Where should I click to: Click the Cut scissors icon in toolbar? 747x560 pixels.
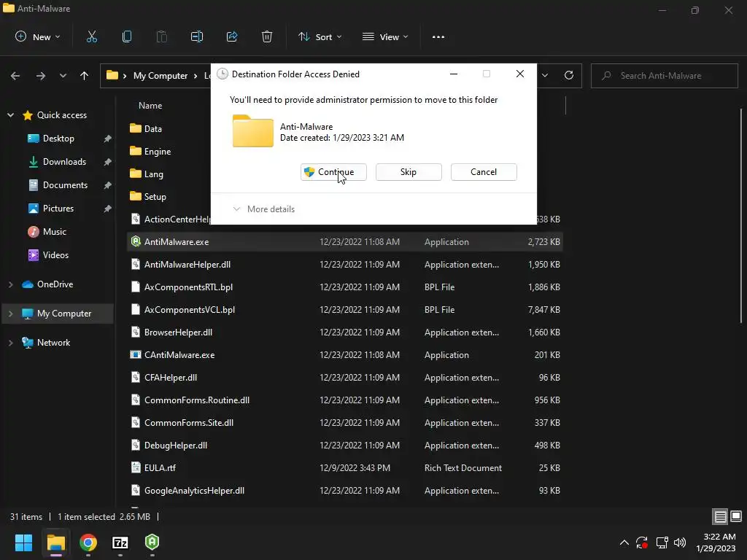click(x=91, y=36)
